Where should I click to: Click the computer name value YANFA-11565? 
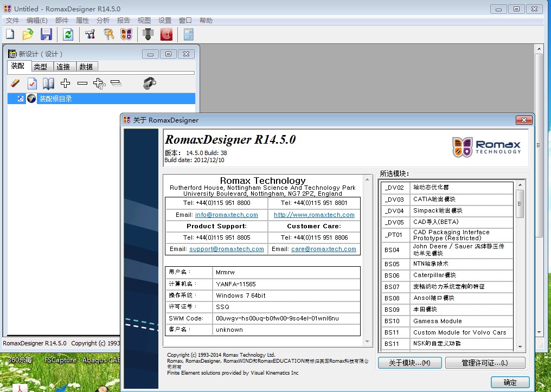coord(236,284)
